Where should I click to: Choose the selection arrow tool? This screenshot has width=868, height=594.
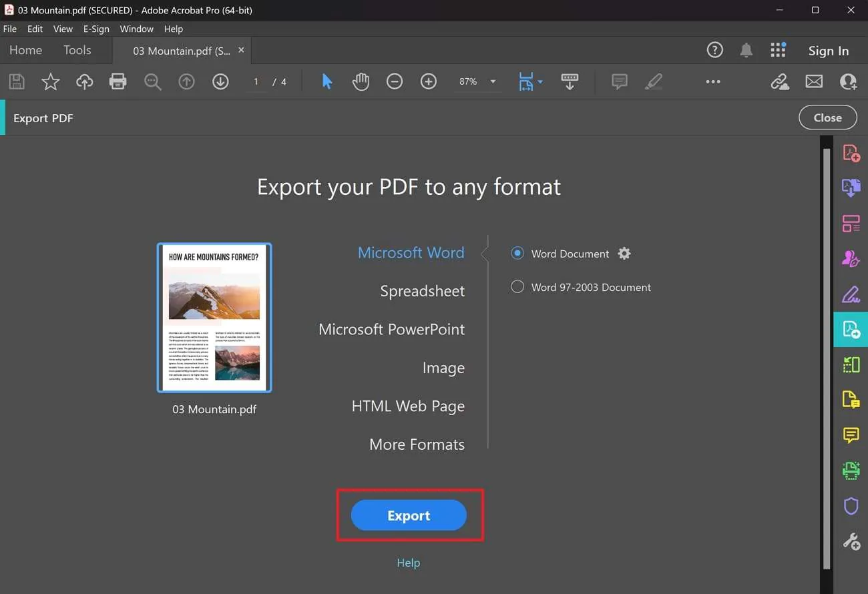(x=327, y=81)
